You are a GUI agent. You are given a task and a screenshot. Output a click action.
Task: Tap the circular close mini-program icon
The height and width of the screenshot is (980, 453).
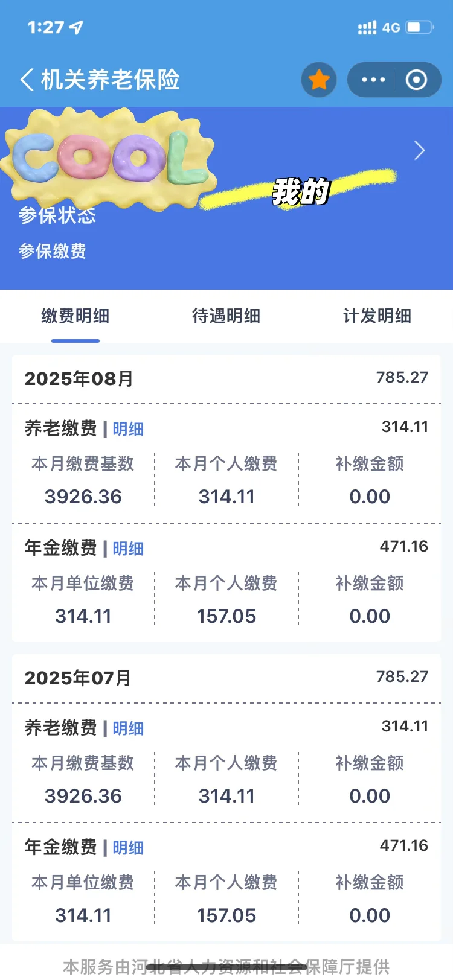(x=416, y=80)
